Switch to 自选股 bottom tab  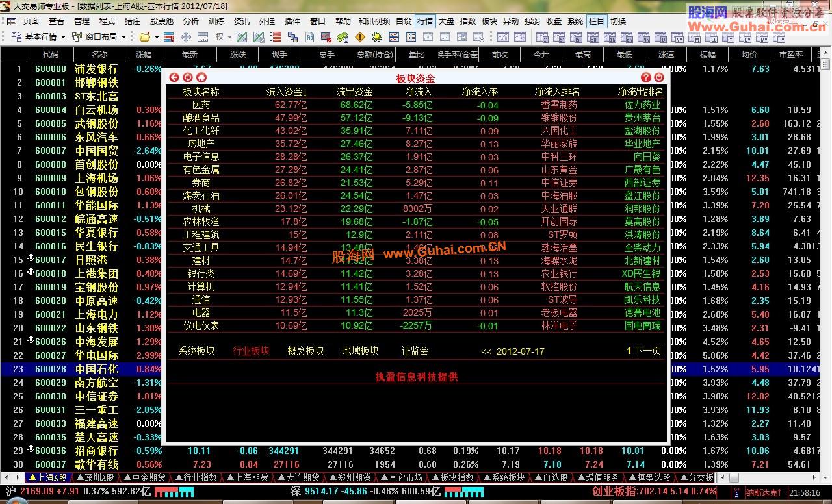pos(551,477)
